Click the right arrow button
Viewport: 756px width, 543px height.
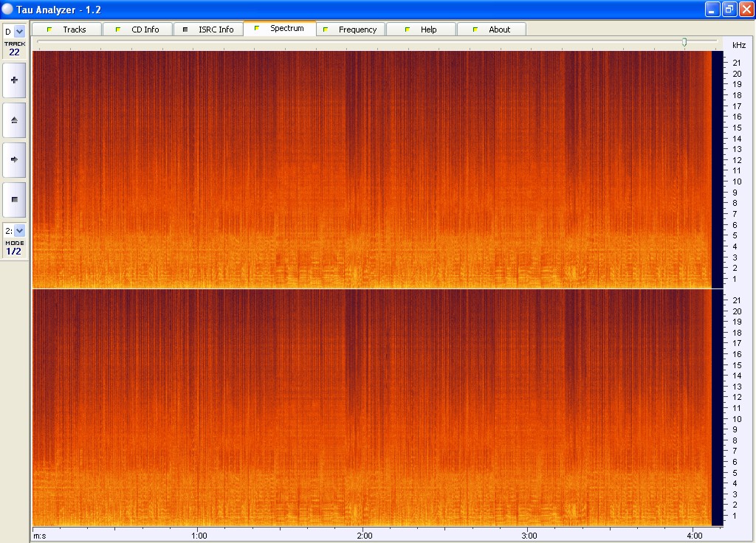(x=14, y=159)
